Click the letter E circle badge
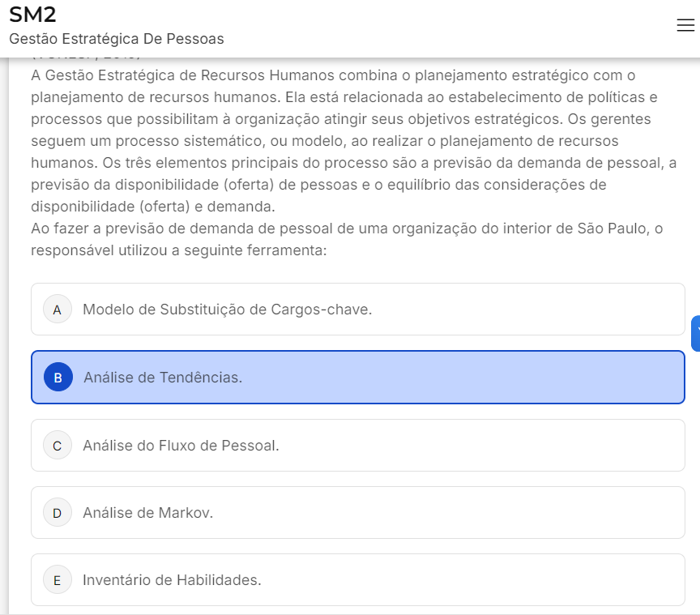Screen dimensions: 700x615 point(58,580)
